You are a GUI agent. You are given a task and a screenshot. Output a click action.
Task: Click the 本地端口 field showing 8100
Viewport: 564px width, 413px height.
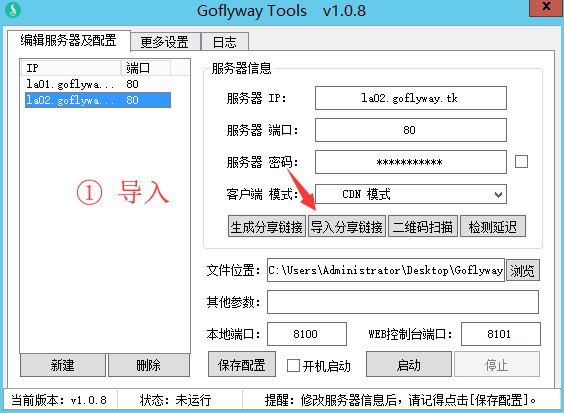(x=307, y=334)
